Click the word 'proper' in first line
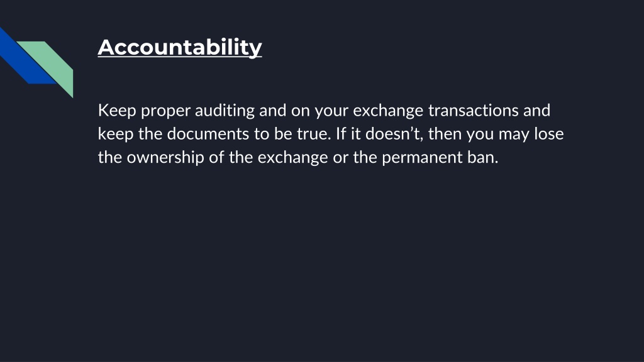Screen dimensions: 644x362 (x=165, y=112)
